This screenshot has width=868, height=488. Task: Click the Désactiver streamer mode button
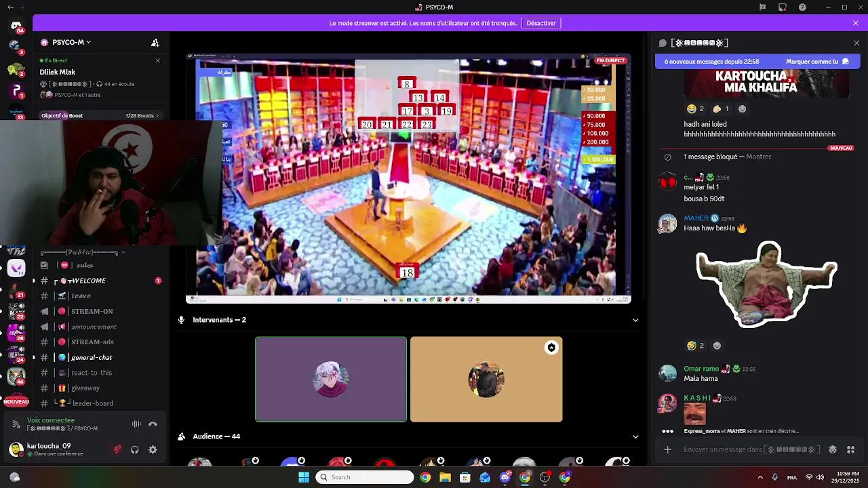(x=541, y=23)
